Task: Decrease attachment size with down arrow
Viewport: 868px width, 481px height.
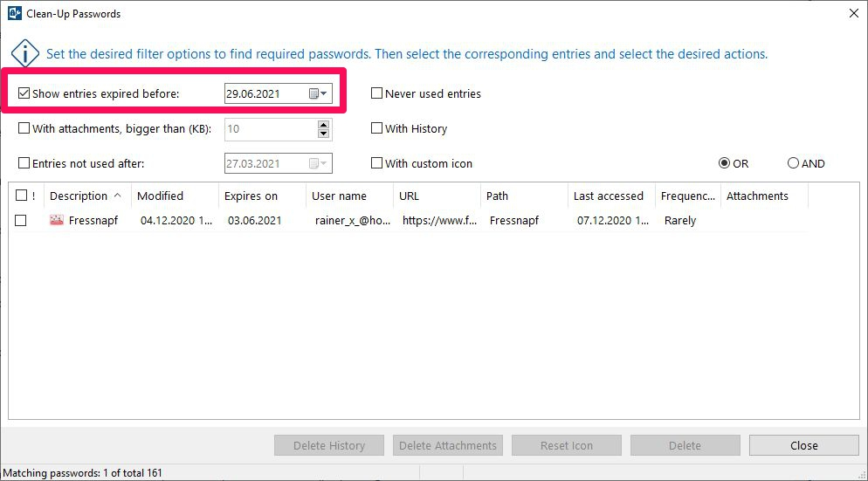Action: [324, 134]
